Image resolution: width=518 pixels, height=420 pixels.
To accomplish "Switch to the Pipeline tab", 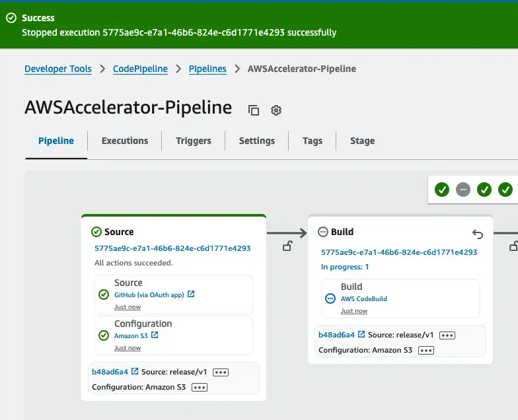I will click(56, 141).
